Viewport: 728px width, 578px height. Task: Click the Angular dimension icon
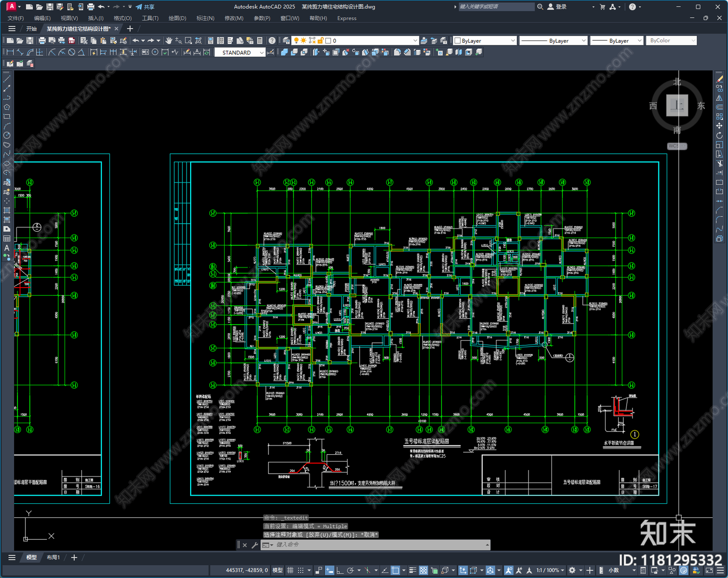click(81, 52)
